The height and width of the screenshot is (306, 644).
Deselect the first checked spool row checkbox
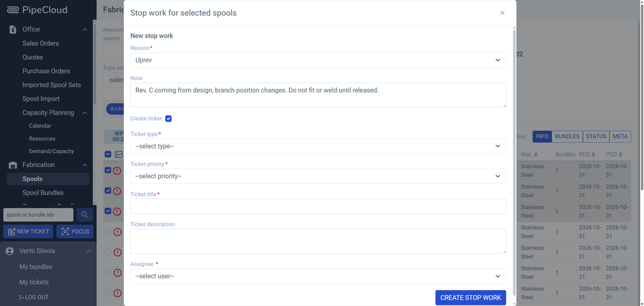[108, 170]
